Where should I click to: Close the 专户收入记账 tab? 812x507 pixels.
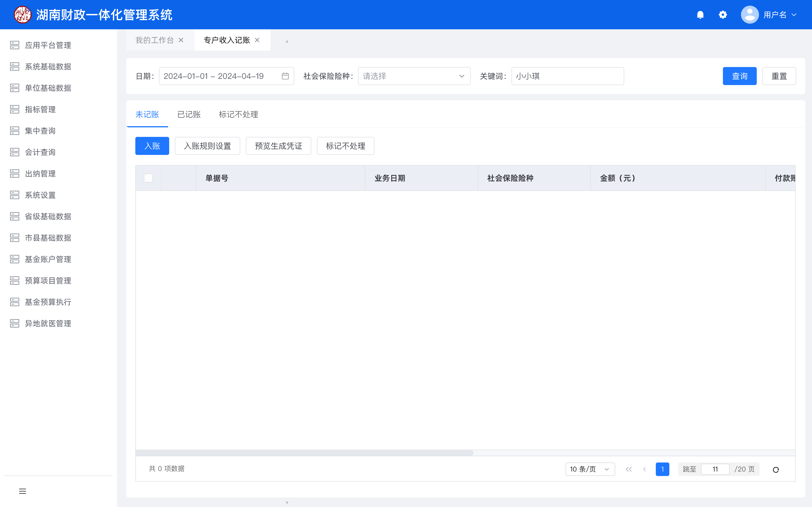click(x=257, y=40)
